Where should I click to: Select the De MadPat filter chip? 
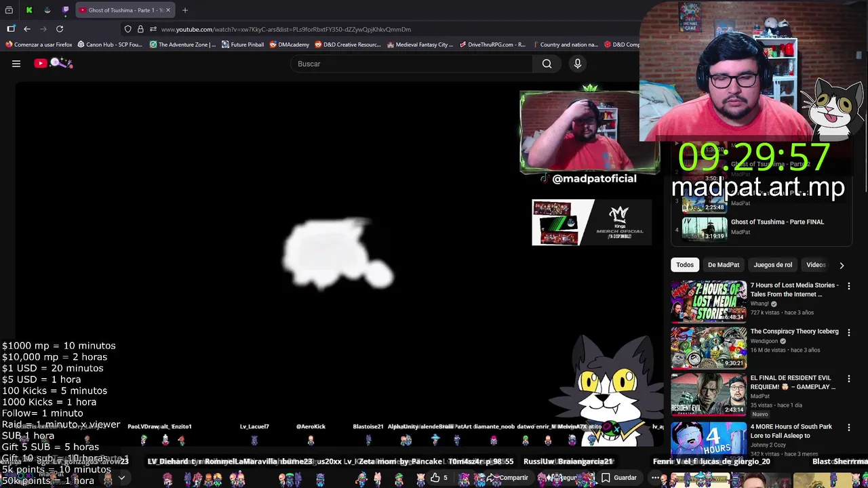point(724,265)
